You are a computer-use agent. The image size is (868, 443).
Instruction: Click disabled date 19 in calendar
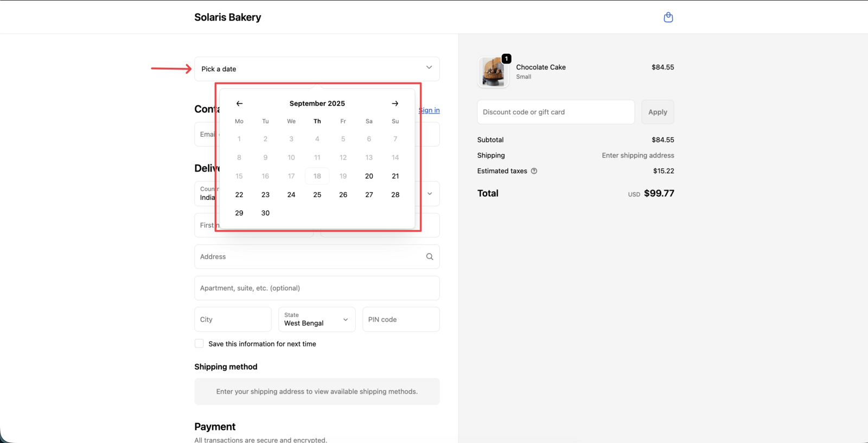[x=343, y=176]
